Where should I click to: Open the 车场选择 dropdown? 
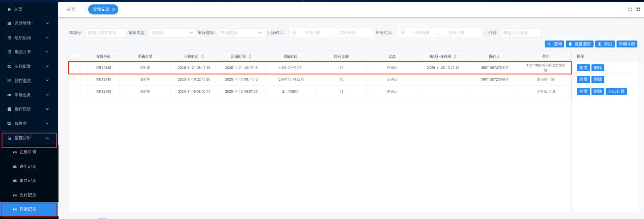pos(241,32)
